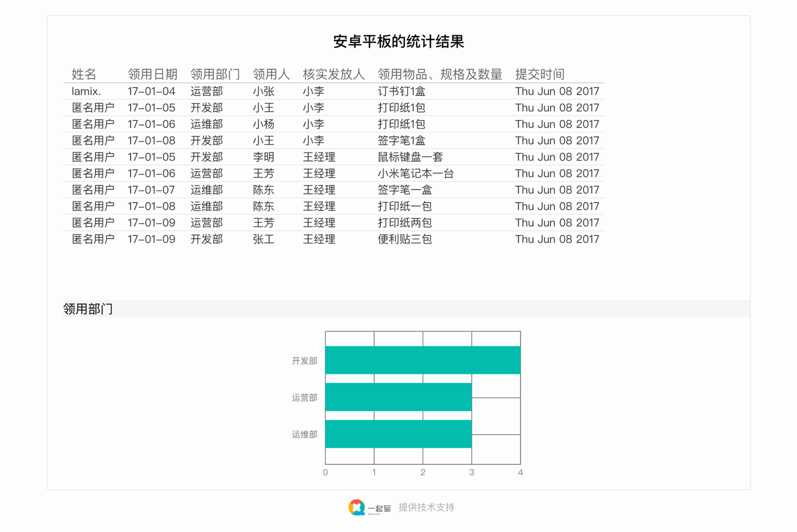This screenshot has height=532, width=797.
Task: Click the 领用日期 column header
Action: tap(153, 74)
